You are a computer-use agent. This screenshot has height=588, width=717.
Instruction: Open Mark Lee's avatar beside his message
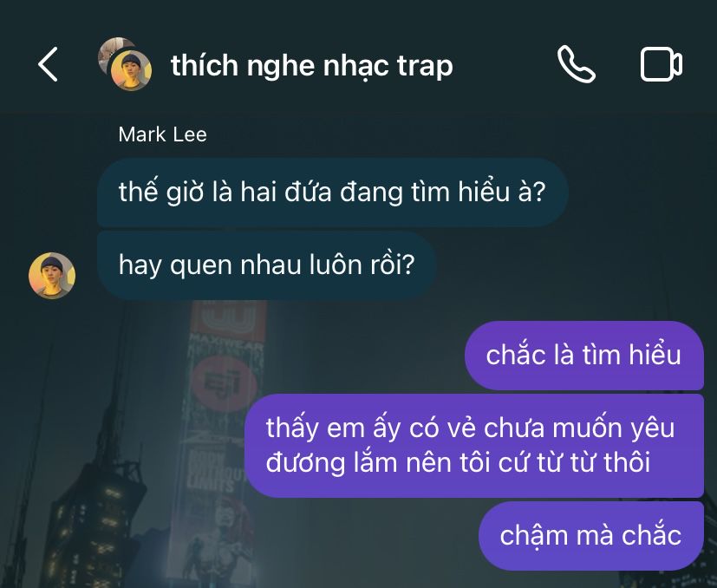(52, 276)
